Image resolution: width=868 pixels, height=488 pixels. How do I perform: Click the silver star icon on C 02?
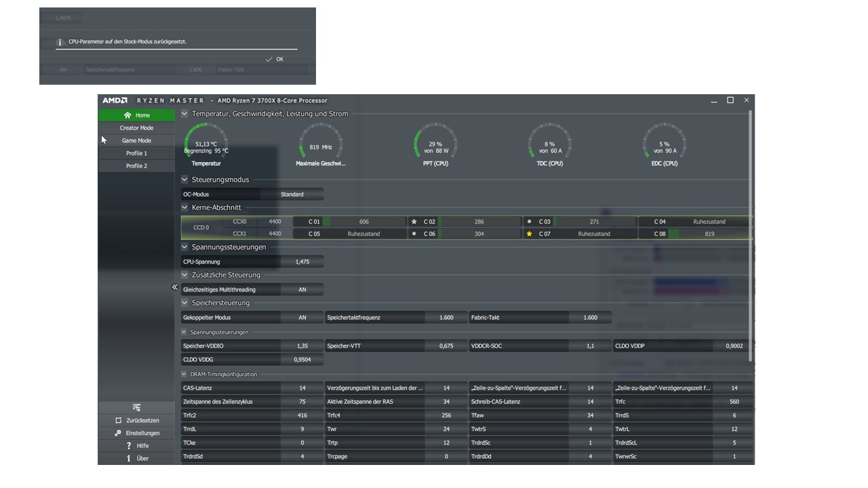(414, 222)
